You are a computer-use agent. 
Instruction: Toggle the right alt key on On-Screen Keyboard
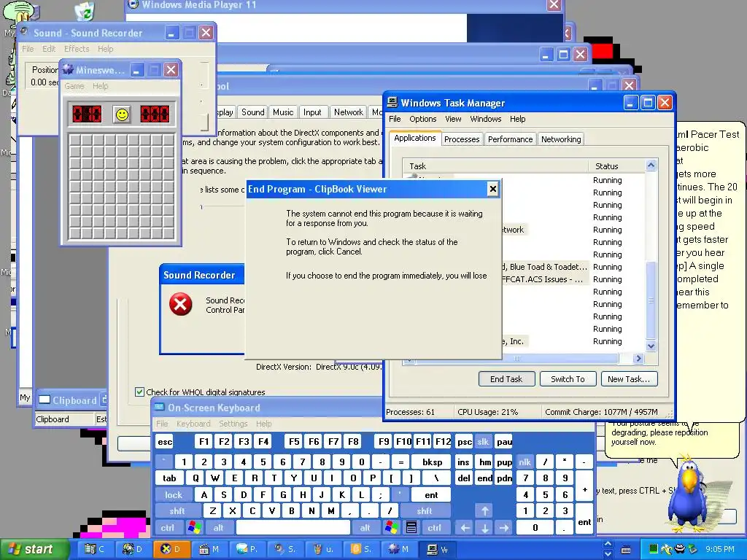click(x=365, y=527)
